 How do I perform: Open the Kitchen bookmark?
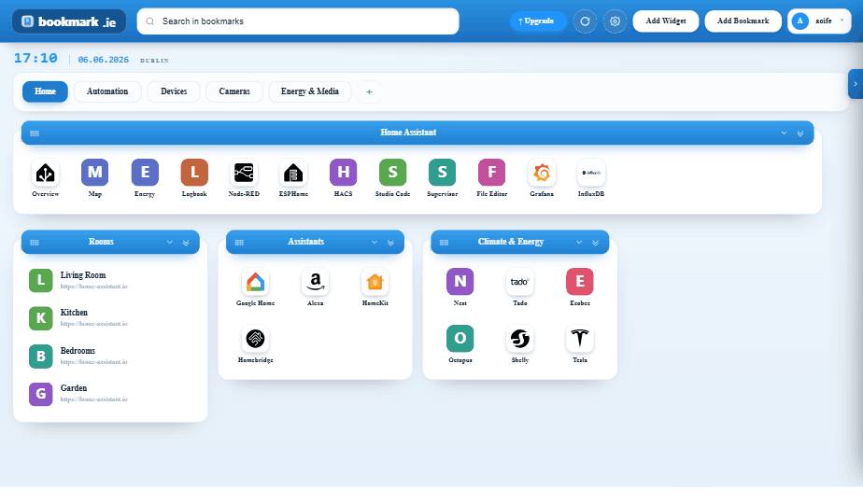coord(110,318)
